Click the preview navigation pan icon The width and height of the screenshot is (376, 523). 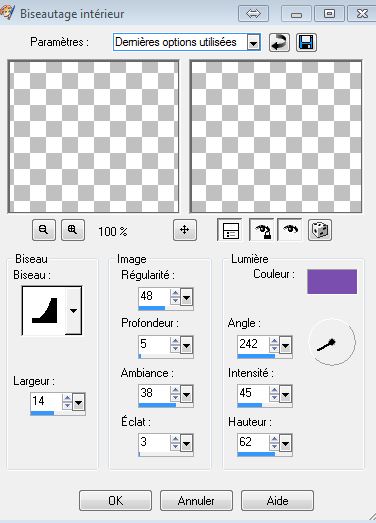[185, 230]
